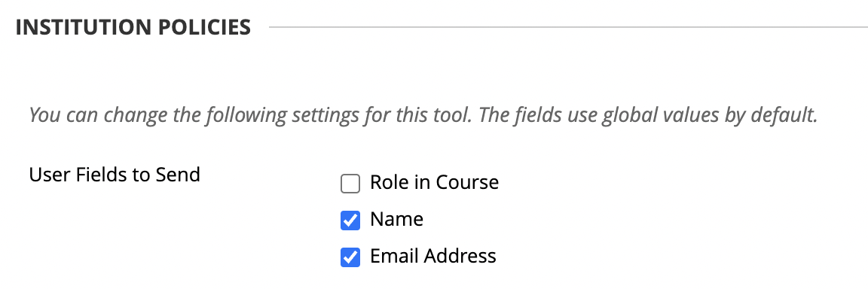868x289 pixels.
Task: Click the word "Email" beside the checked box
Action: pyautogui.click(x=395, y=256)
